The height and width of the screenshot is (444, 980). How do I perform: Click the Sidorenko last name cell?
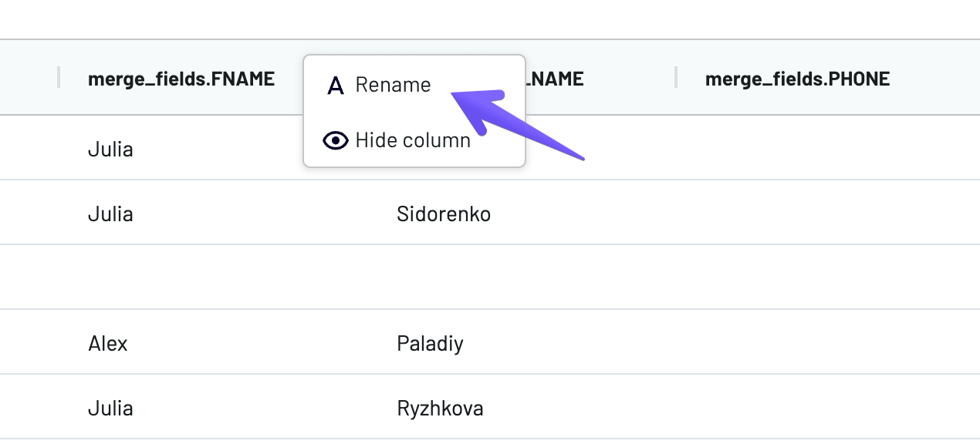444,214
